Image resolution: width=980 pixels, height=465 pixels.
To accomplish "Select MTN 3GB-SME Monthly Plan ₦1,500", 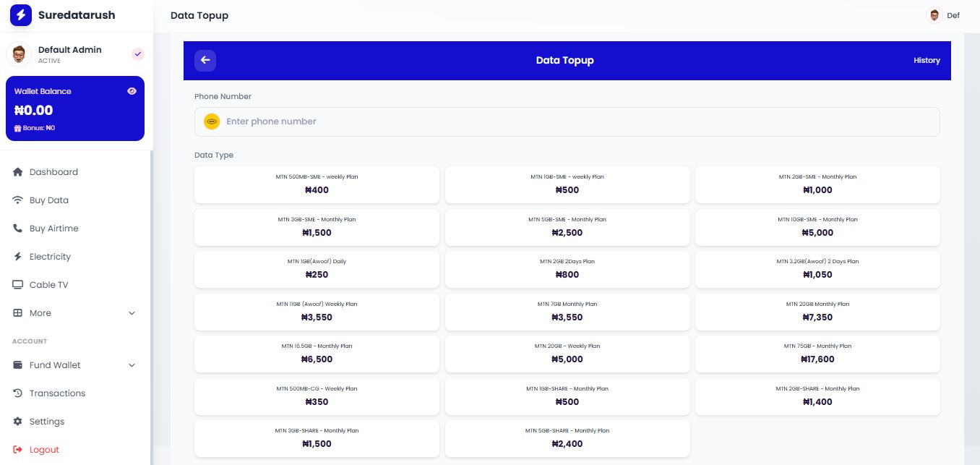I will click(317, 227).
